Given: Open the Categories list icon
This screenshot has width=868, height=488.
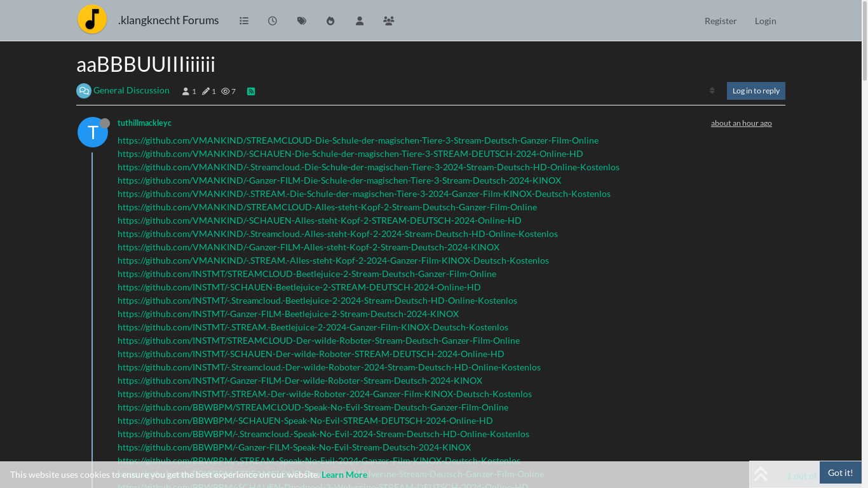Looking at the screenshot, I should [x=244, y=21].
